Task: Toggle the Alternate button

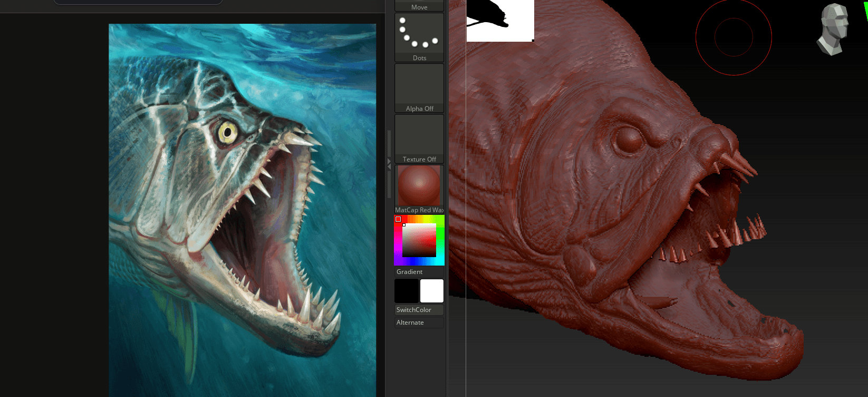Action: click(x=419, y=323)
